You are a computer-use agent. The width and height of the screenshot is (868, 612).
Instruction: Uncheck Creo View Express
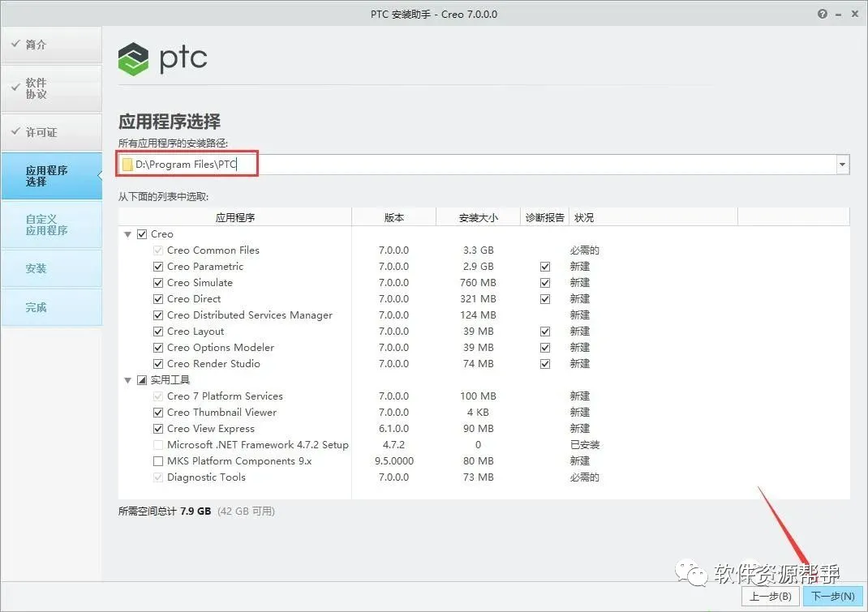click(158, 429)
